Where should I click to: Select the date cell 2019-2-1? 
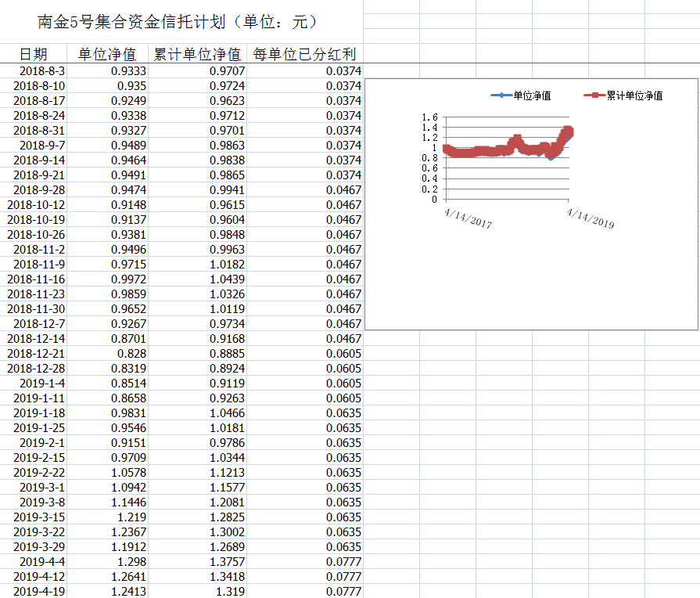tap(34, 442)
